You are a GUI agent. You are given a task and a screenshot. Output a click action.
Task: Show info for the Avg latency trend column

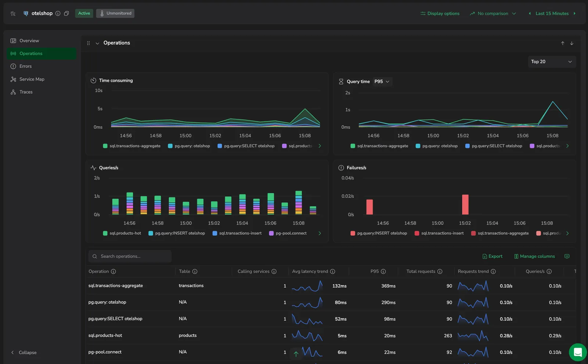(x=333, y=271)
